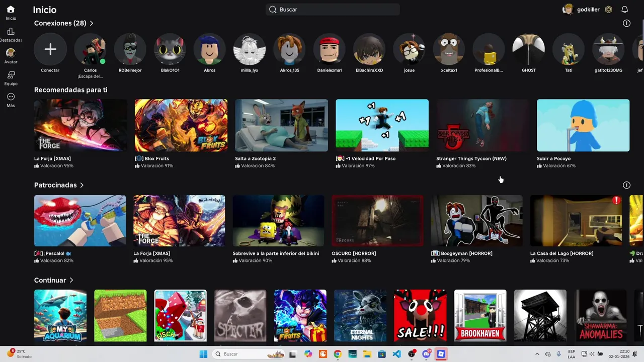Image resolution: width=644 pixels, height=362 pixels.
Task: Continue the Eternal Nights tile
Action: tap(360, 316)
